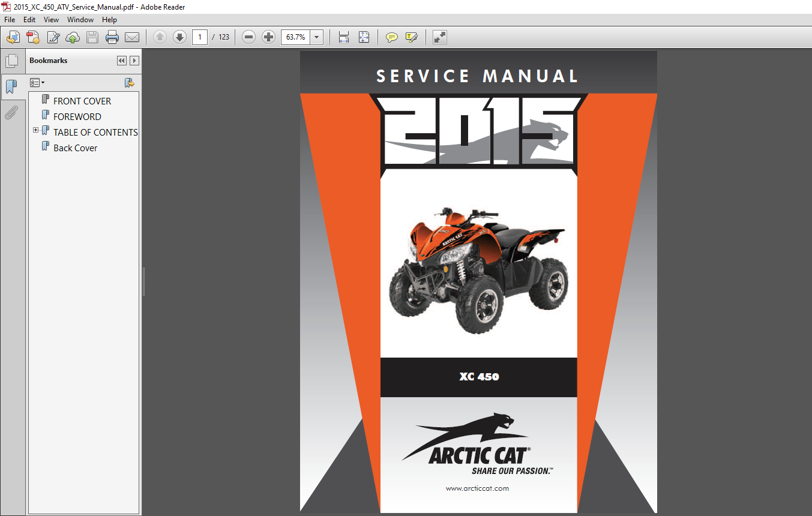Select the Highlight Text tool
Image resolution: width=812 pixels, height=516 pixels.
(x=411, y=37)
